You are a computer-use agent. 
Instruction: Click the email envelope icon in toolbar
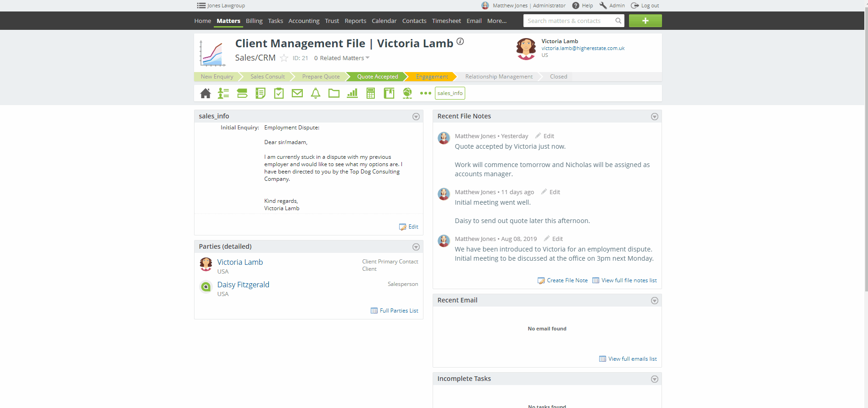point(297,94)
